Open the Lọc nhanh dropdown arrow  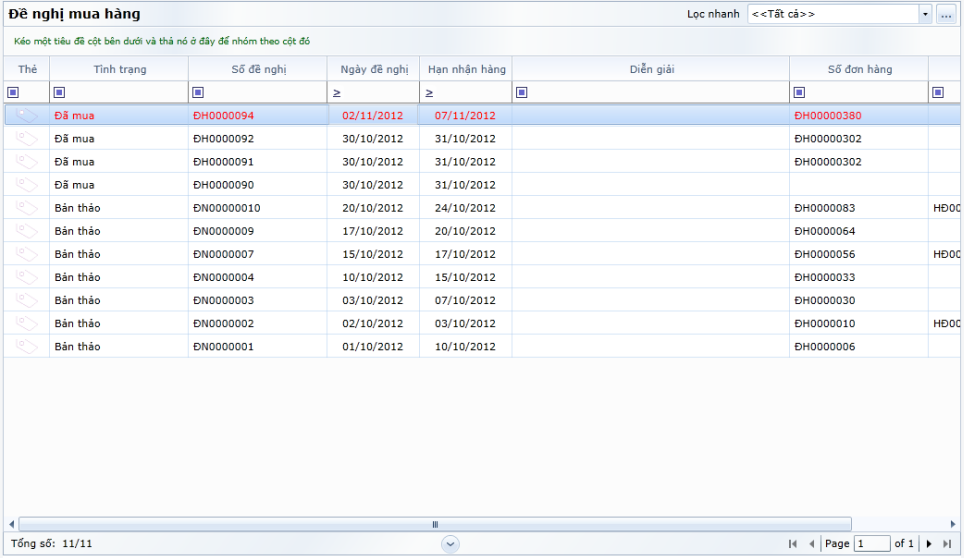point(924,14)
